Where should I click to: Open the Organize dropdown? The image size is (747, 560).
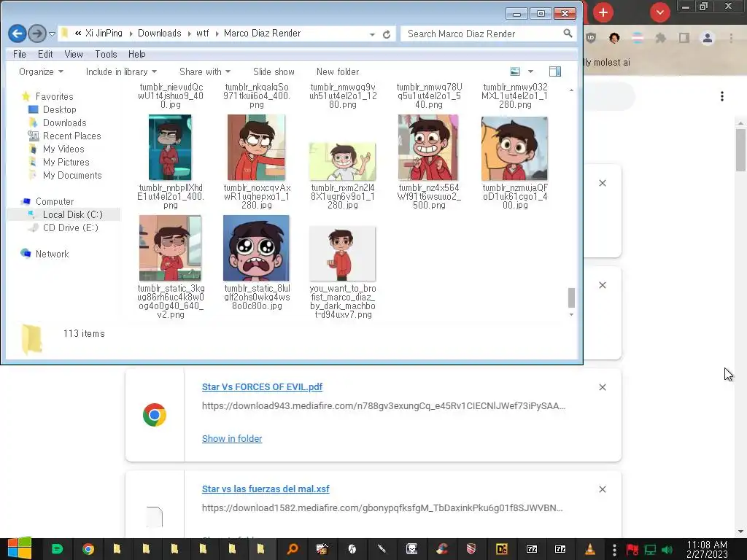pos(41,72)
